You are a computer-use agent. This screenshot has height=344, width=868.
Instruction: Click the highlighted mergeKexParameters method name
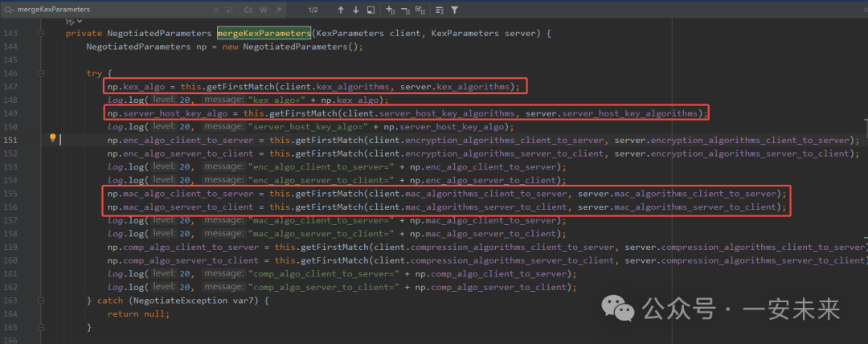pos(264,34)
